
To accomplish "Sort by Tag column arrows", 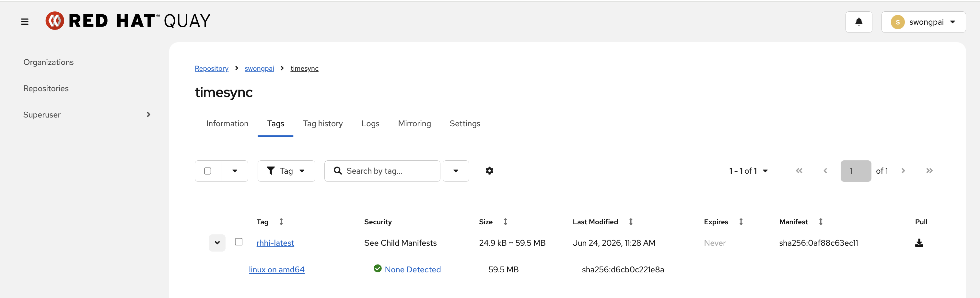I will point(281,221).
